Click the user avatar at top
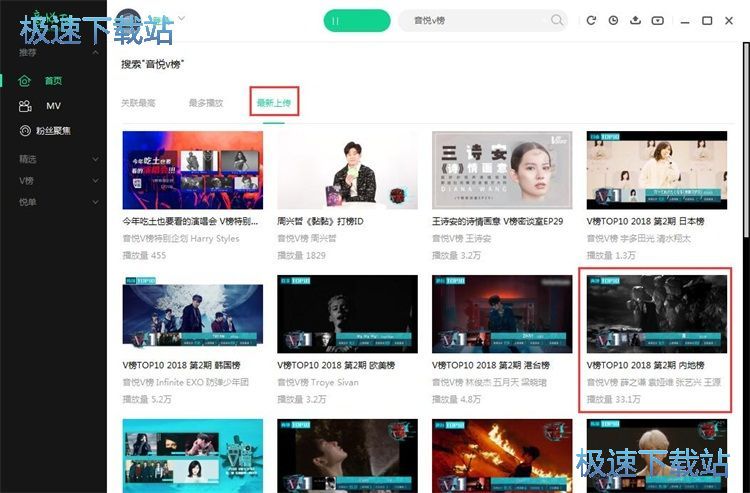 point(128,20)
